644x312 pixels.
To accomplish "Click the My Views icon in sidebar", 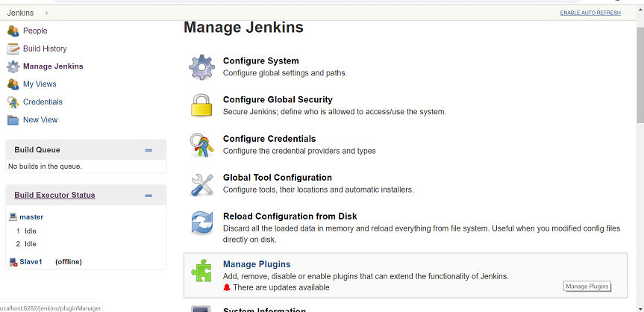I will pyautogui.click(x=13, y=84).
